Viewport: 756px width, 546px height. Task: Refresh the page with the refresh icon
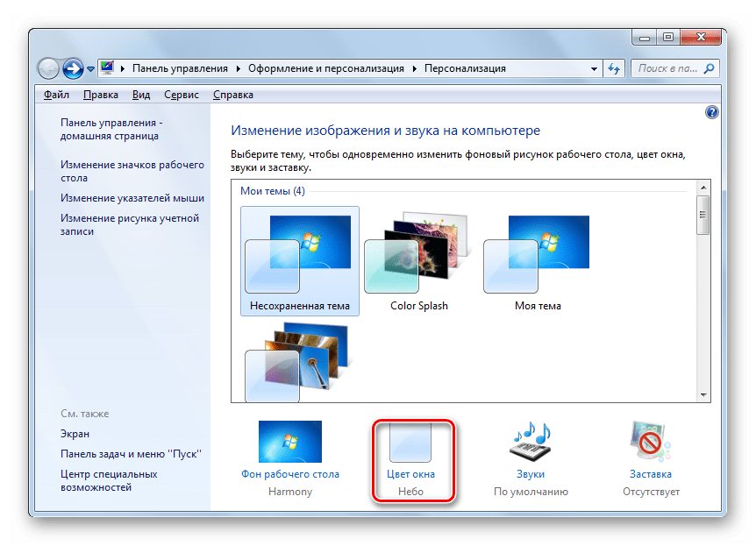(x=614, y=68)
